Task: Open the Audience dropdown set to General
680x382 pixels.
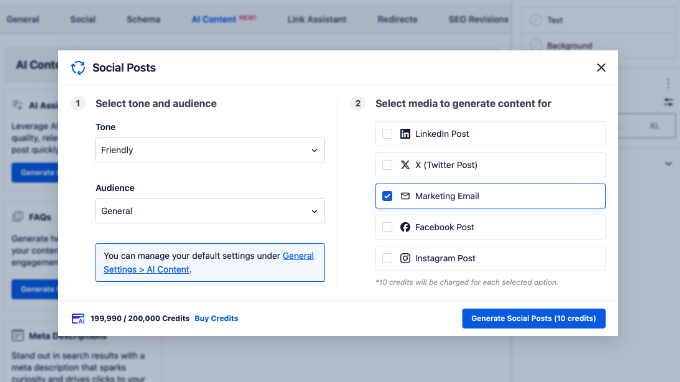Action: pyautogui.click(x=210, y=211)
